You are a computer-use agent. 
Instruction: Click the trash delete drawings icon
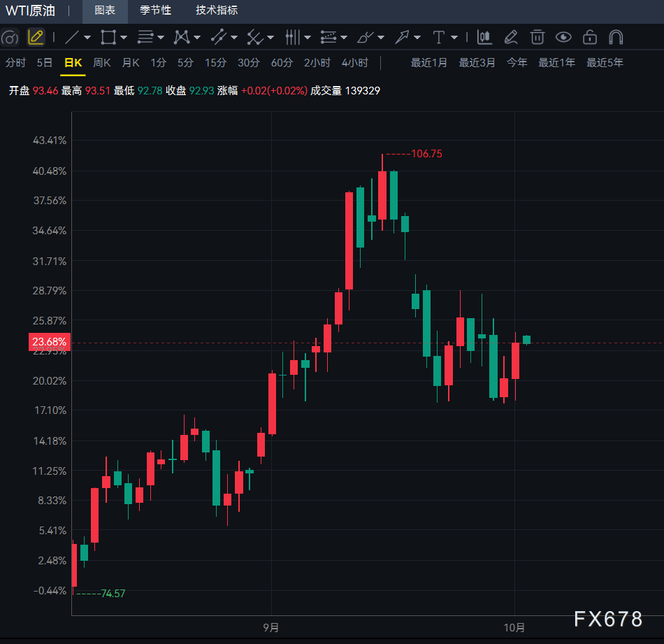pos(537,37)
